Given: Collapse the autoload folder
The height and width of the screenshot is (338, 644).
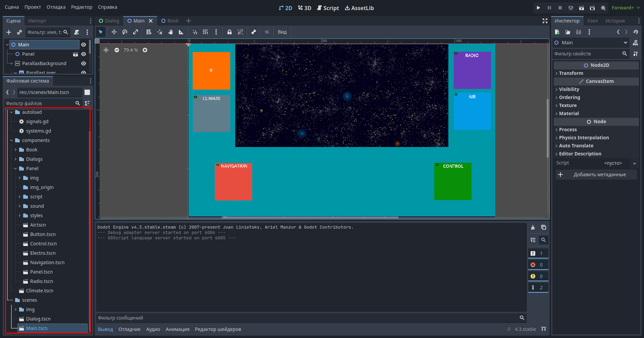Looking at the screenshot, I should coord(12,112).
